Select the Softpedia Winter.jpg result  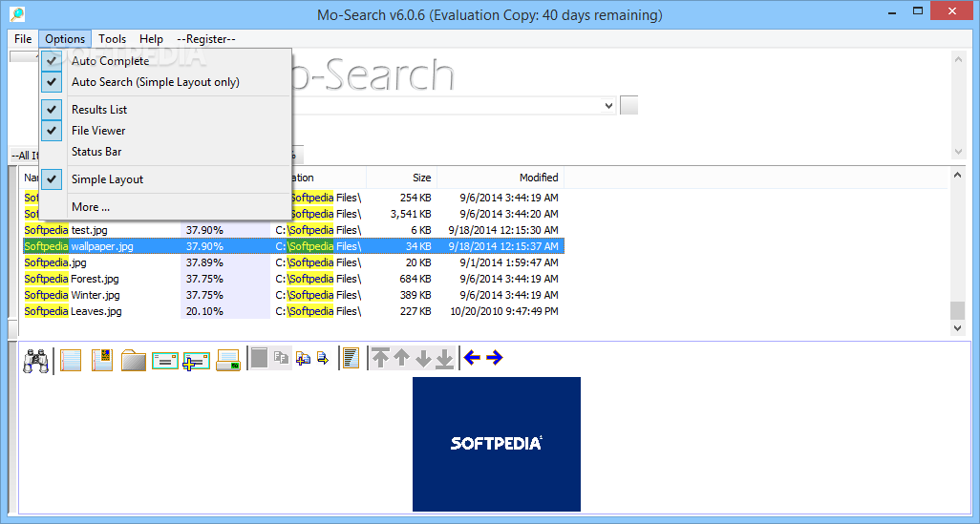coord(293,295)
